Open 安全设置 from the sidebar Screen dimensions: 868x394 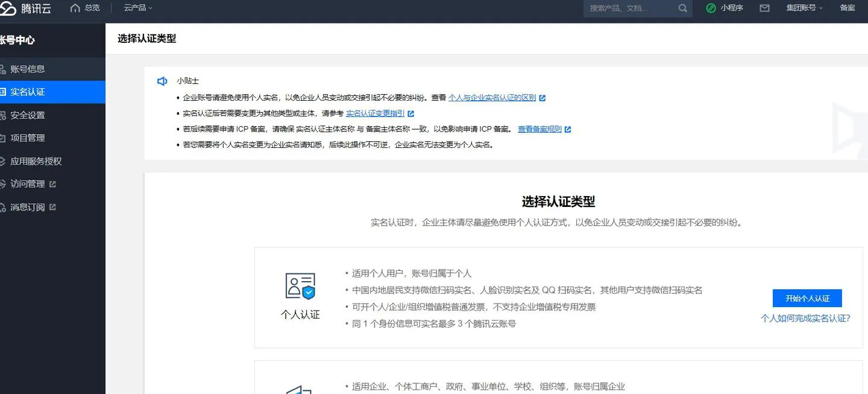(x=28, y=115)
